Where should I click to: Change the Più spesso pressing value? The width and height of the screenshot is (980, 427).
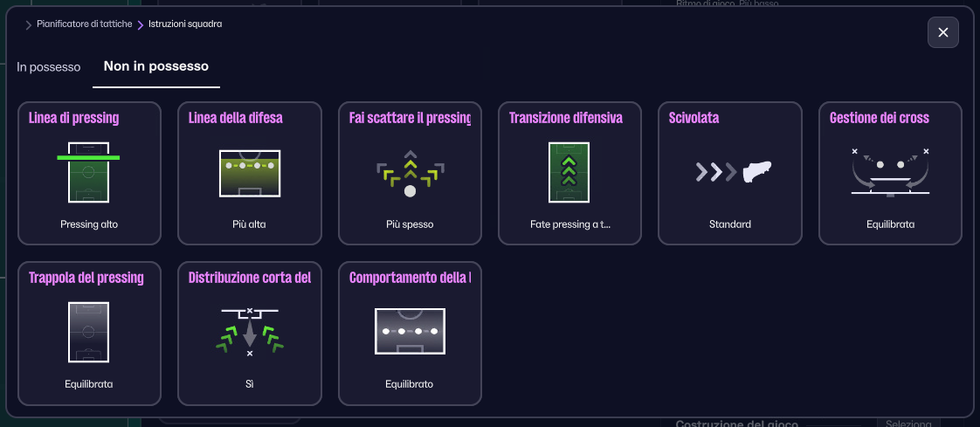click(410, 224)
